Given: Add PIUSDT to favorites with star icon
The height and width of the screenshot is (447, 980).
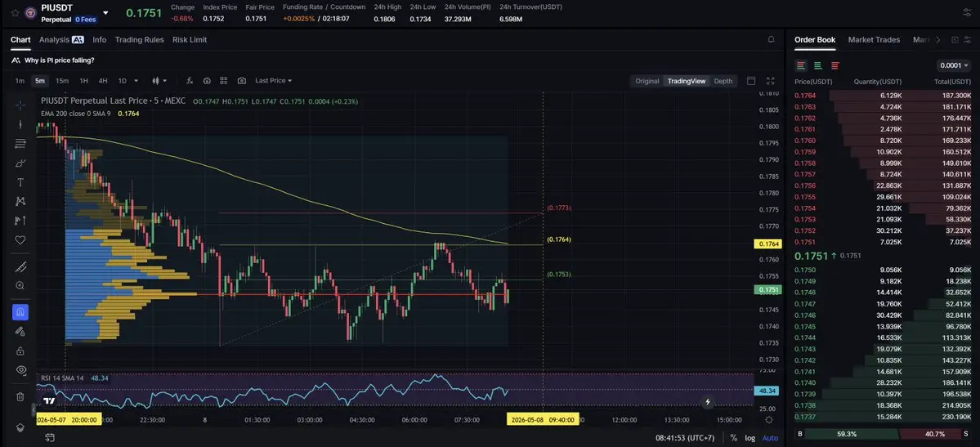Looking at the screenshot, I should coord(15,12).
